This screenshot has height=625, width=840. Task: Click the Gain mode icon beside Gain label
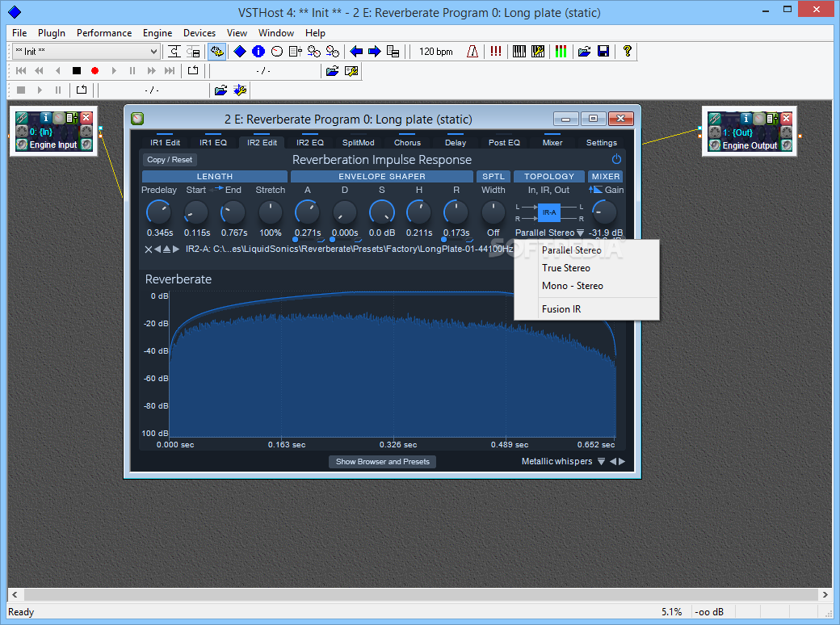pos(595,190)
